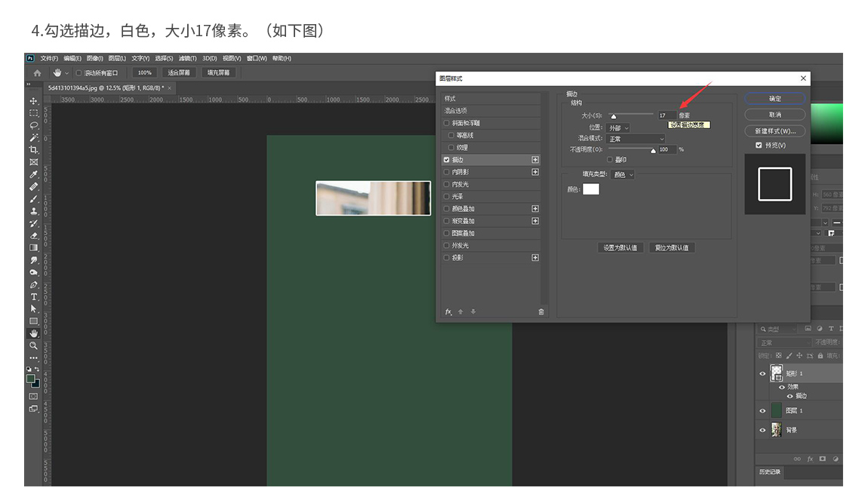Pick the Eraser tool

click(x=33, y=235)
